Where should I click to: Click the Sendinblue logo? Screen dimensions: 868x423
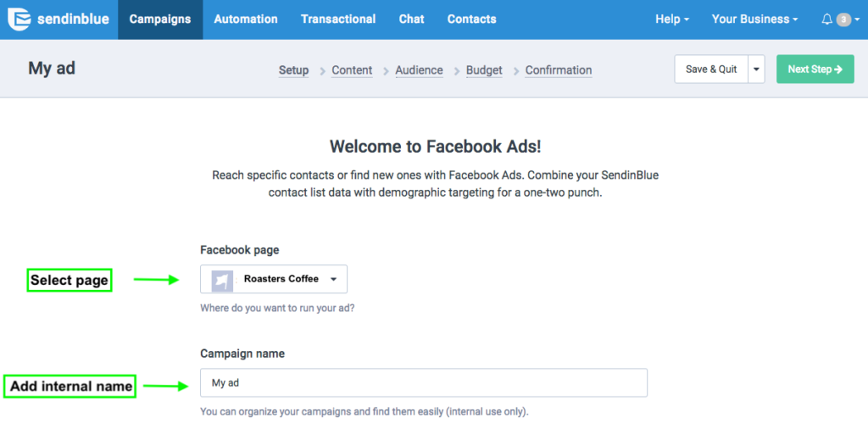[58, 19]
